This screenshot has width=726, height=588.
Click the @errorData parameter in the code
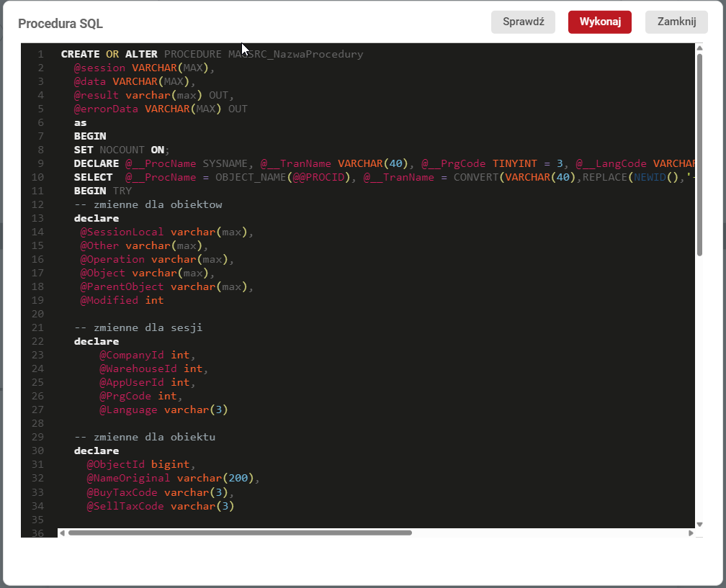click(106, 109)
